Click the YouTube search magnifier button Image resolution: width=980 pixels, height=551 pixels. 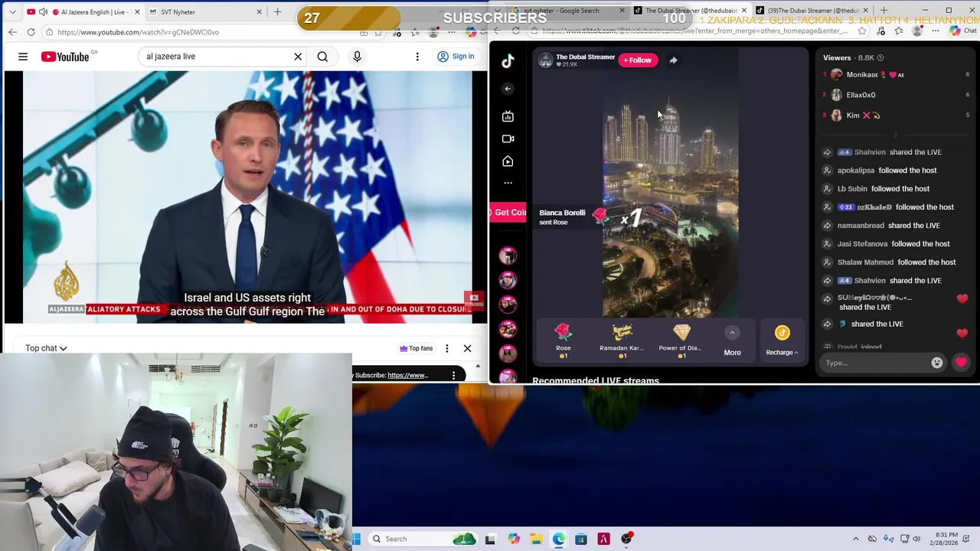click(322, 57)
